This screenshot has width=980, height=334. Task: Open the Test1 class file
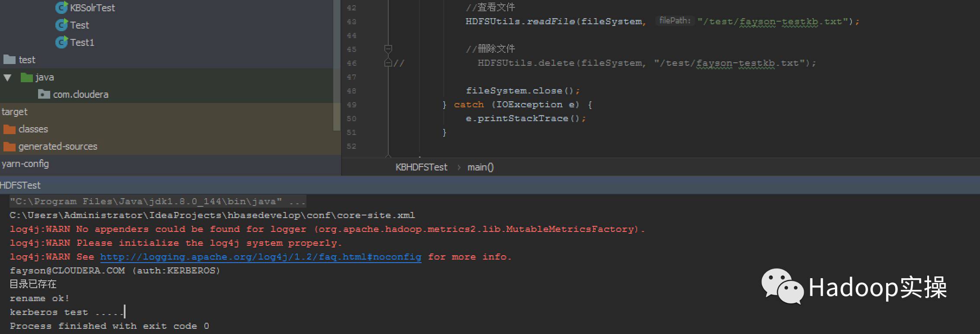(x=82, y=42)
